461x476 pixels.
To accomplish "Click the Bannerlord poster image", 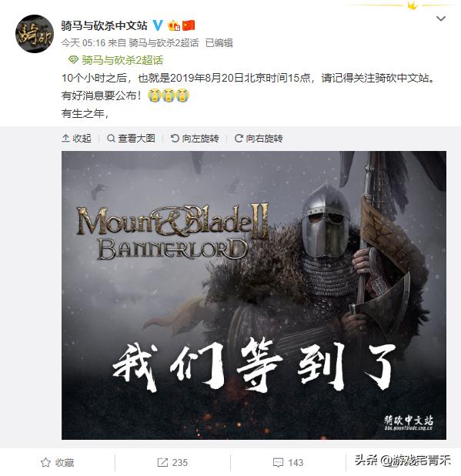I will click(254, 295).
